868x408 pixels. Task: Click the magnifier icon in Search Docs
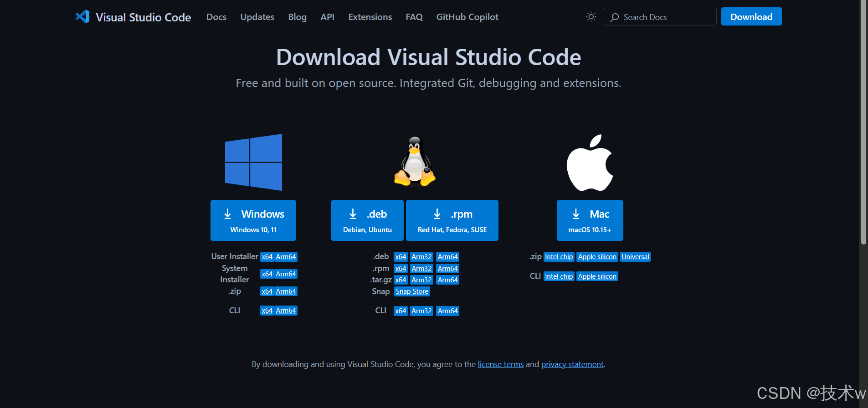click(x=615, y=17)
